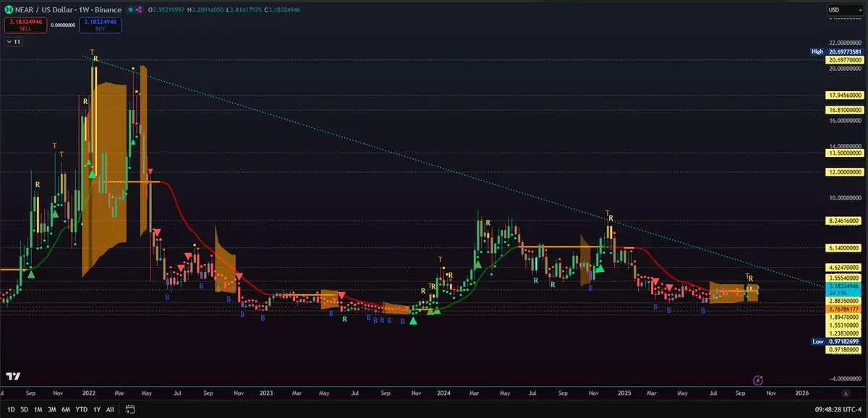Image resolution: width=868 pixels, height=418 pixels.
Task: Choose the 6M time range
Action: [65, 409]
